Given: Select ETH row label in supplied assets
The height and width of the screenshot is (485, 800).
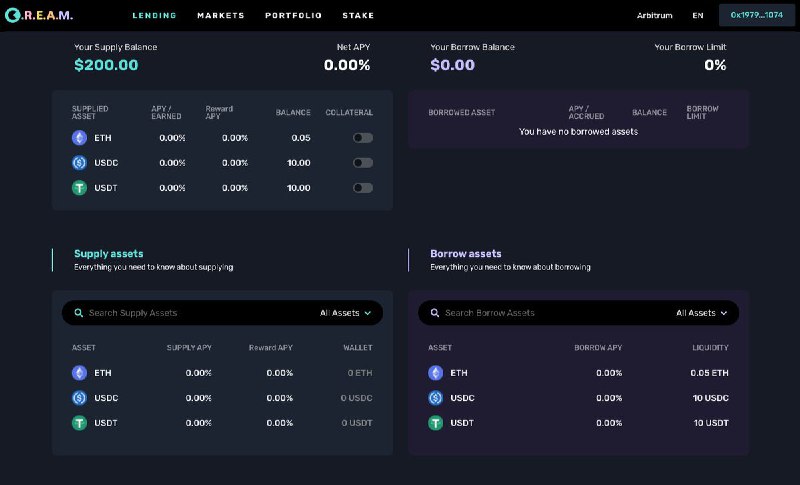Looking at the screenshot, I should pos(103,138).
